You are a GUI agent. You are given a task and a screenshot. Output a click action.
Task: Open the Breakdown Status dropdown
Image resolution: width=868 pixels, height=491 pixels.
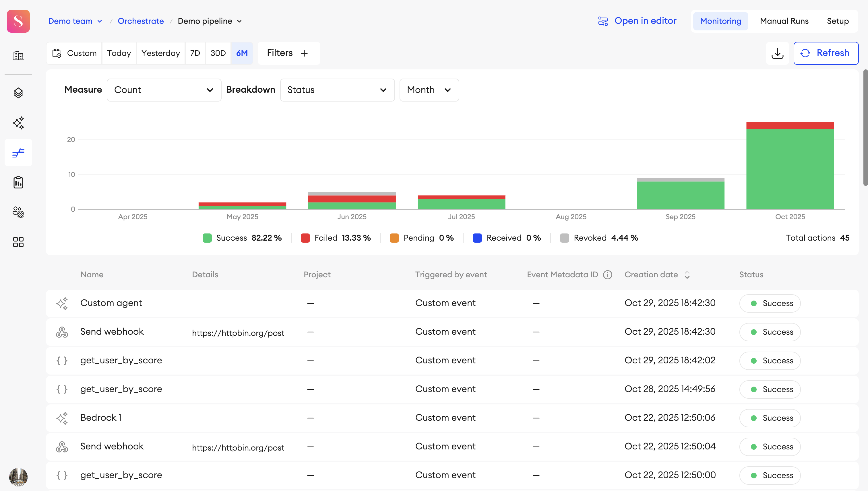[x=337, y=90]
